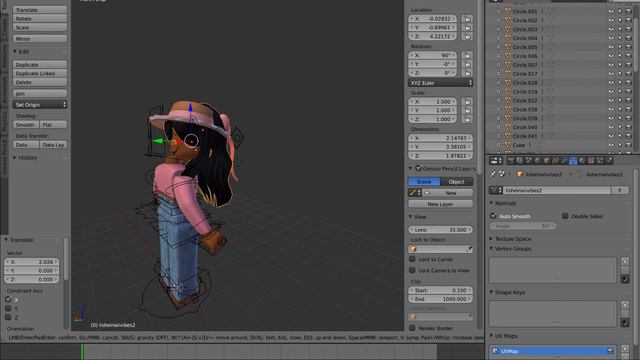Screen dimensions: 640x360
Task: Open the Render properties tab icon
Action: (511, 160)
